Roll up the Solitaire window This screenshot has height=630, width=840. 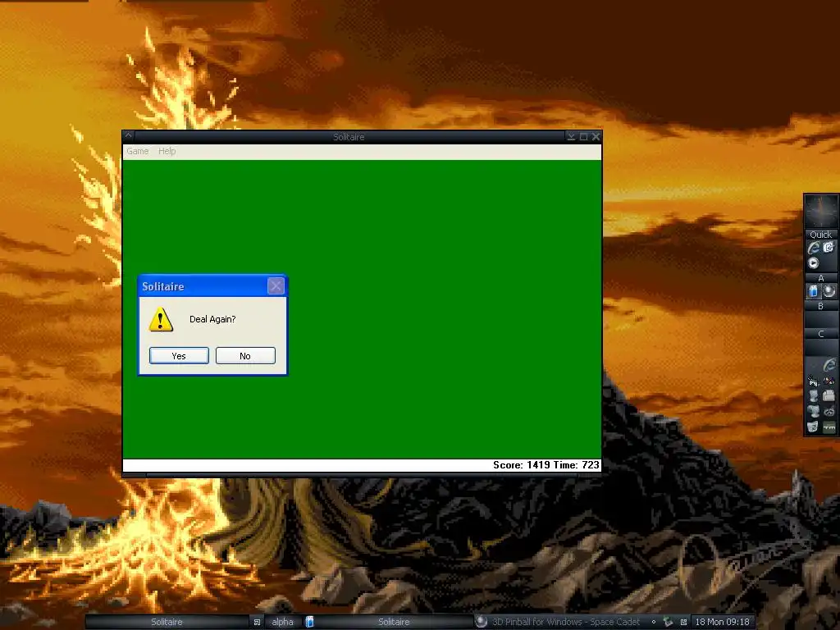click(x=571, y=137)
